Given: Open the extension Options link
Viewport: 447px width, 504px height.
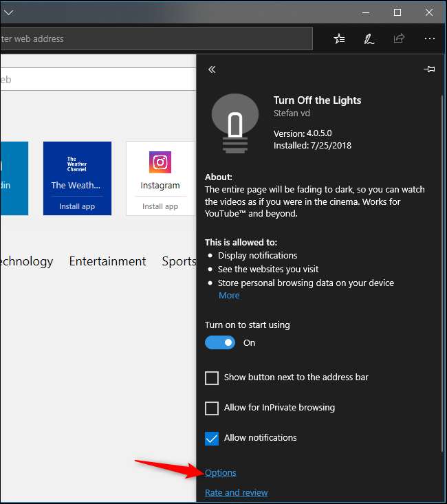Looking at the screenshot, I should point(220,472).
